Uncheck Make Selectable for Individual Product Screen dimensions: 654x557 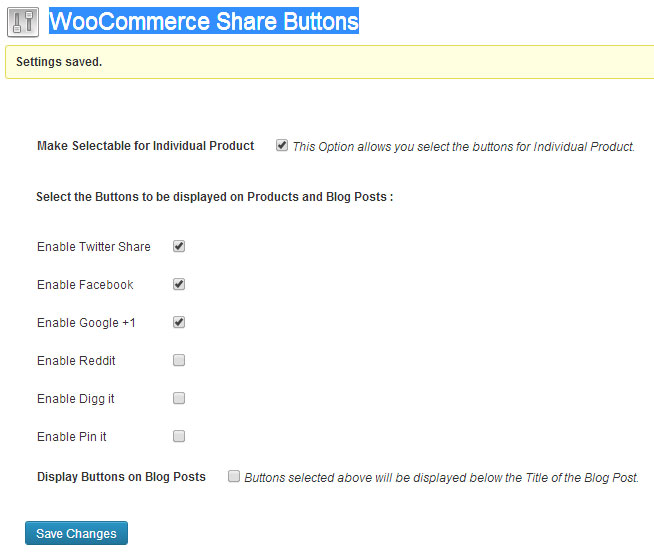click(x=282, y=145)
